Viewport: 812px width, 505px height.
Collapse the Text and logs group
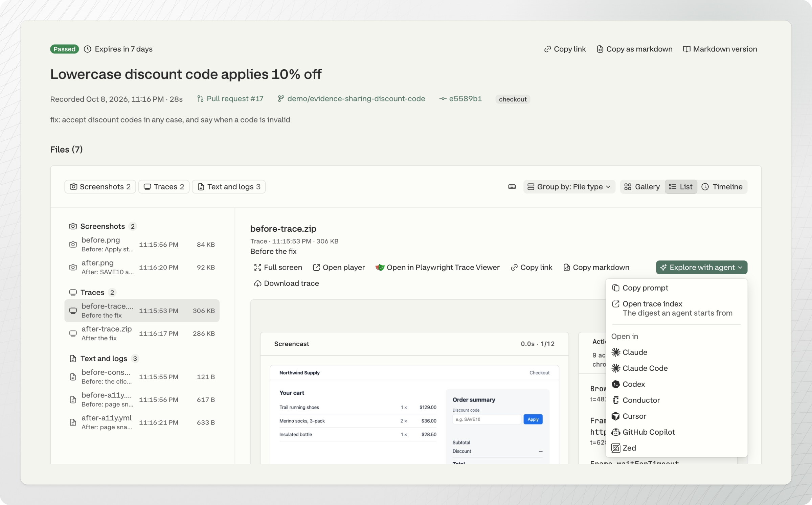[x=104, y=359]
